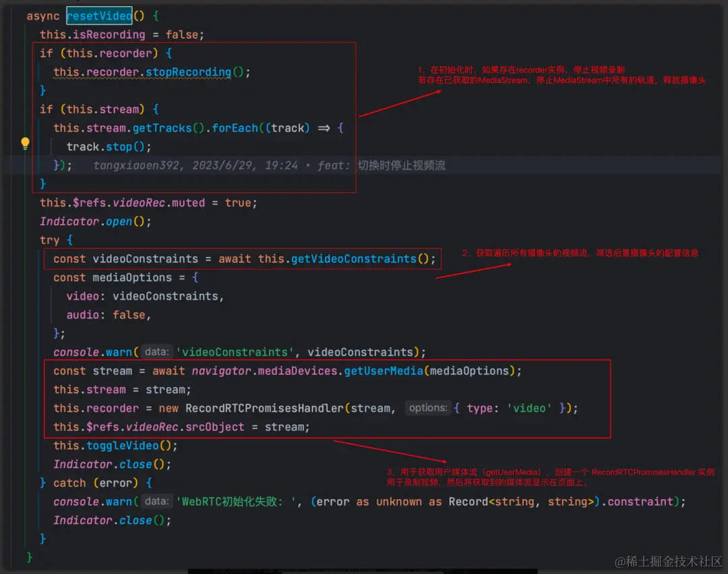Click the options: inlay hint

[x=428, y=408]
